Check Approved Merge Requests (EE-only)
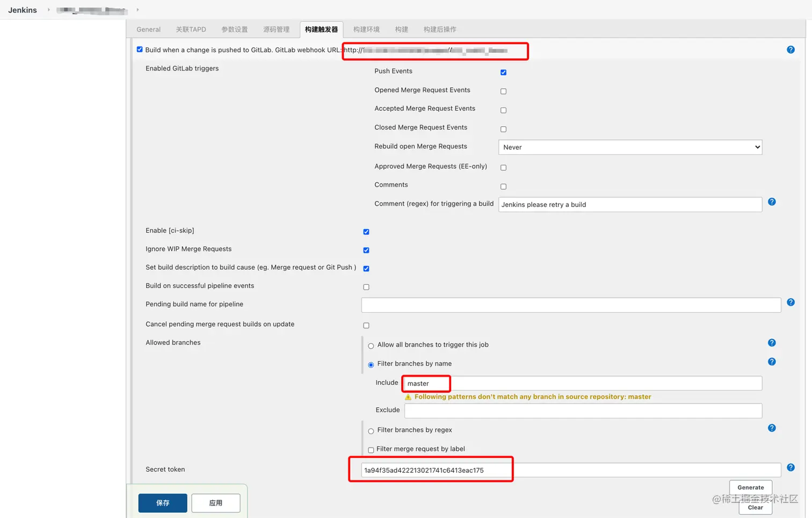The image size is (812, 518). click(x=503, y=168)
